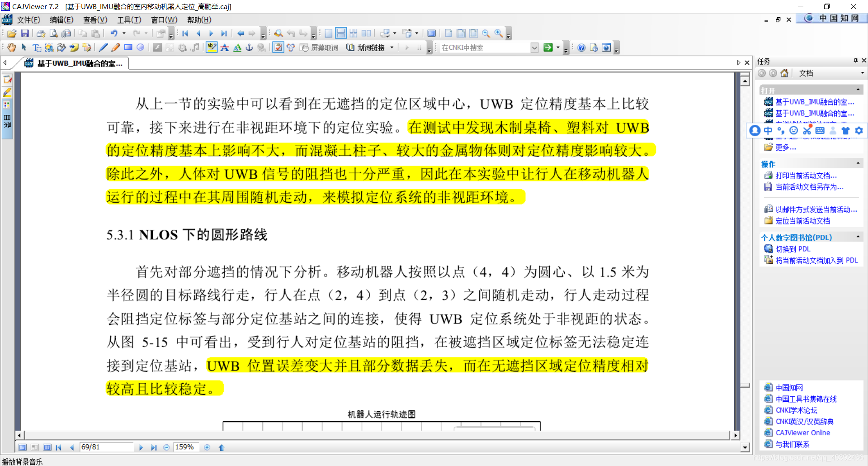Click the Find binoculars search icon
868x466 pixels.
278,33
